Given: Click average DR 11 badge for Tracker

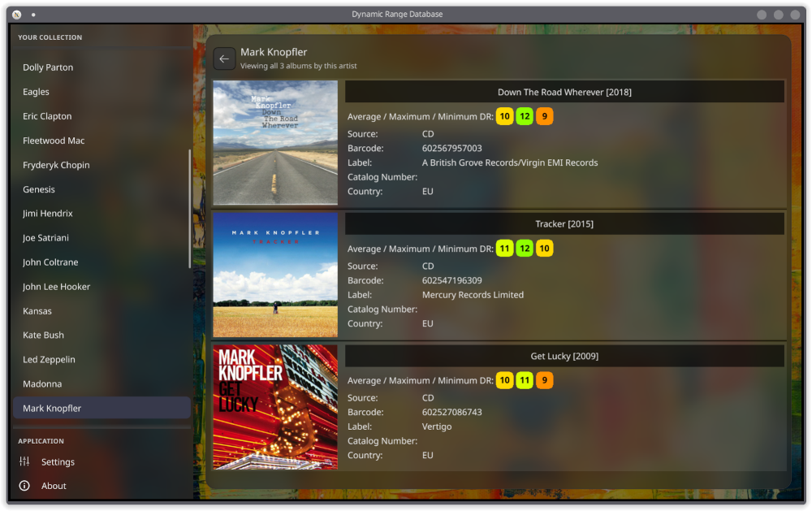Looking at the screenshot, I should (504, 249).
